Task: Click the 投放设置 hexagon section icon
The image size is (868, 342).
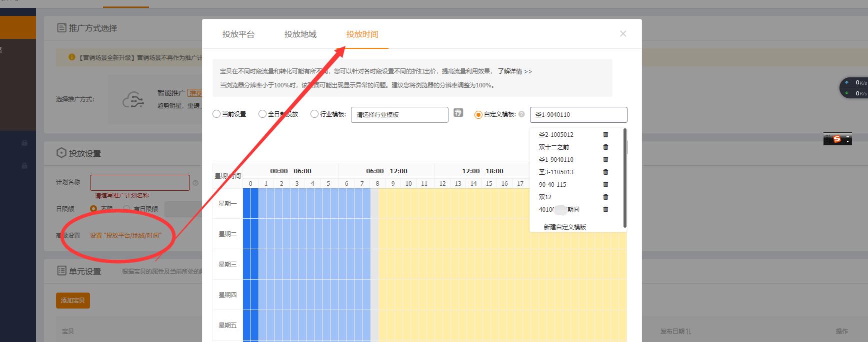Action: (61, 153)
